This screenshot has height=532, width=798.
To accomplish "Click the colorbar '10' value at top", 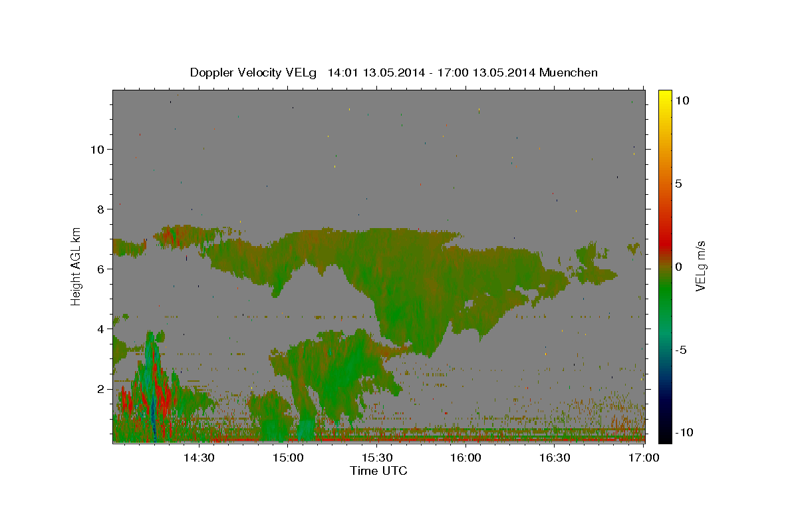I will [682, 100].
